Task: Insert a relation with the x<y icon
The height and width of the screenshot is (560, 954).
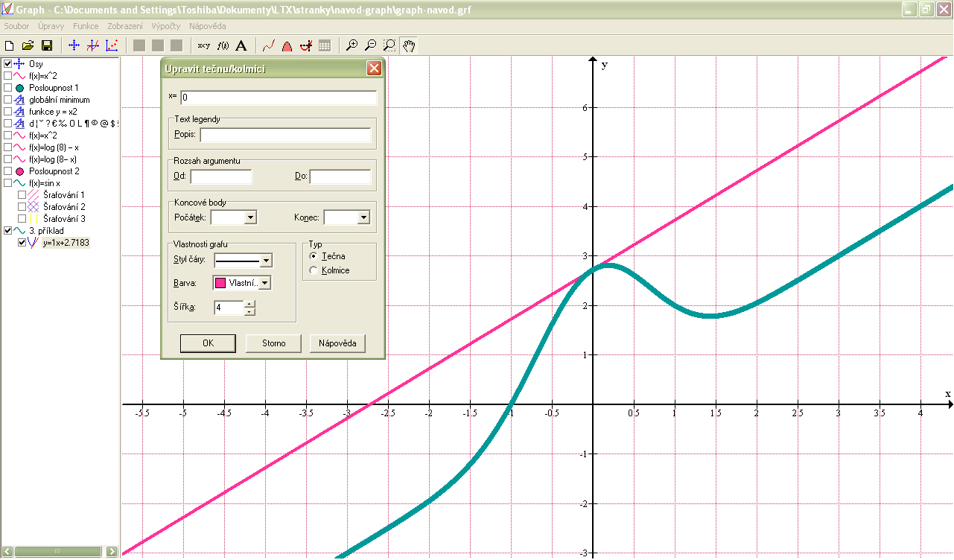Action: pos(203,45)
